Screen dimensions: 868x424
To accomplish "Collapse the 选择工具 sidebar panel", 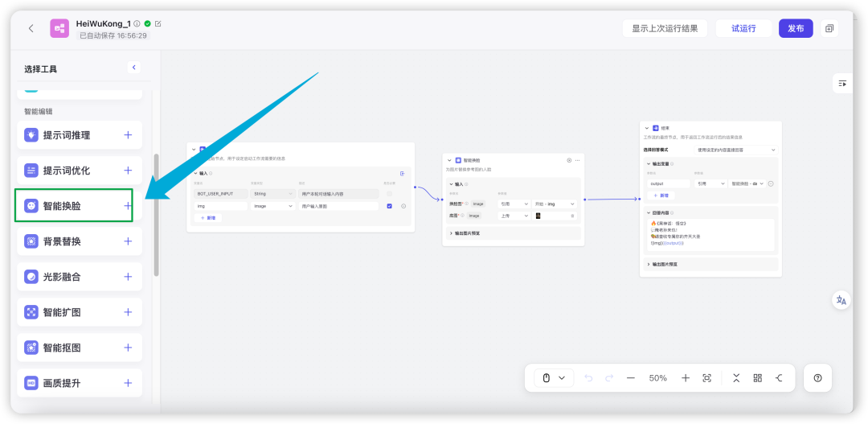I will 133,68.
